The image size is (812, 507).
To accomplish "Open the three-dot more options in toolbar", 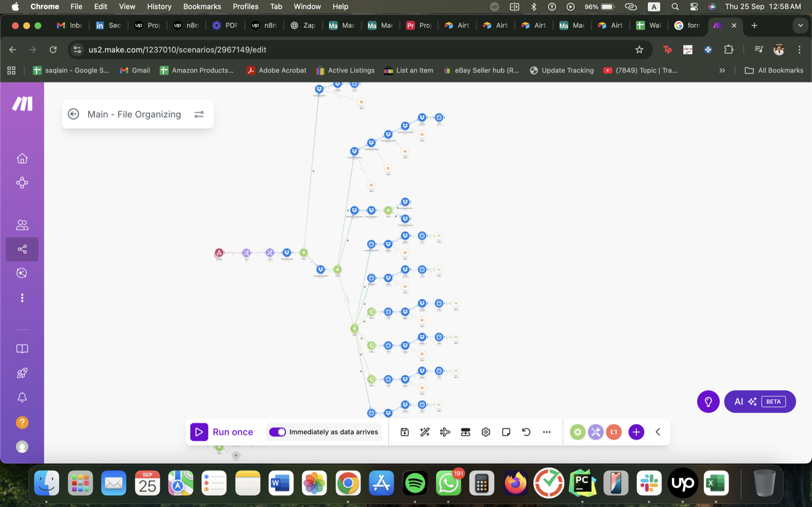I will (x=547, y=432).
